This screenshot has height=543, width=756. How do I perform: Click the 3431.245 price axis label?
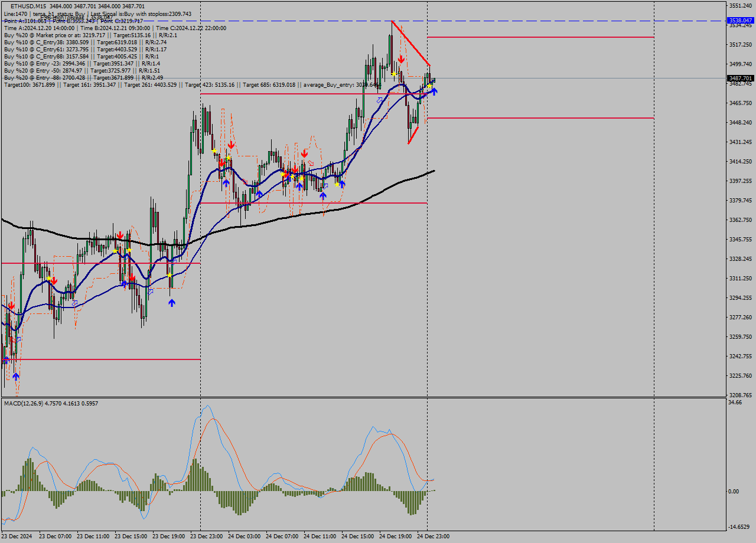(741, 142)
